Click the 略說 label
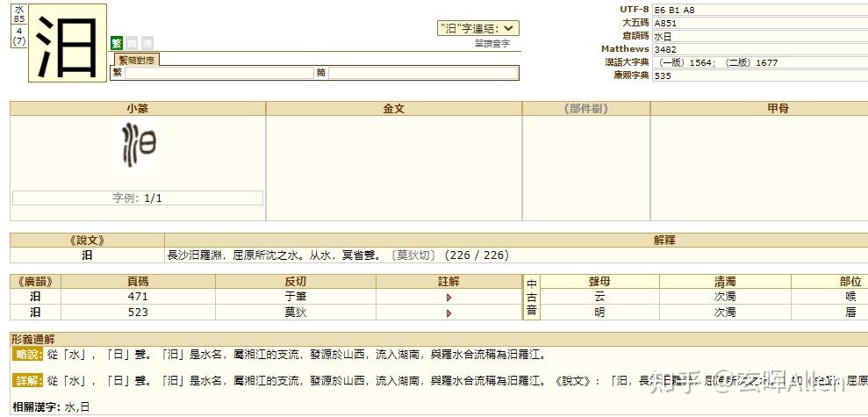Image resolution: width=868 pixels, height=417 pixels. point(28,355)
